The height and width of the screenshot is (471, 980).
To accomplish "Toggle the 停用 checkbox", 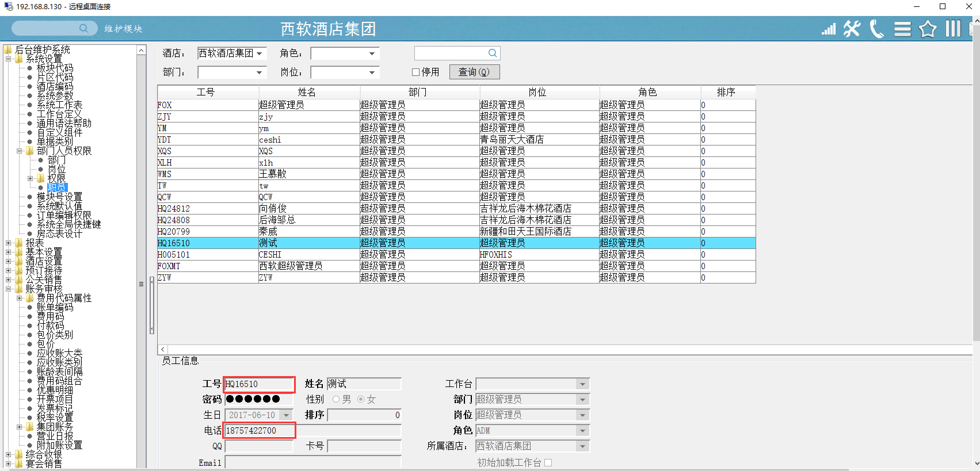I will (415, 72).
